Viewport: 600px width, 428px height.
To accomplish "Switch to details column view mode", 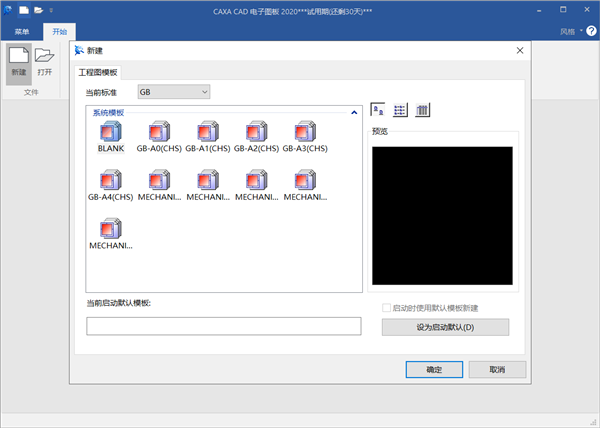I will tap(422, 110).
